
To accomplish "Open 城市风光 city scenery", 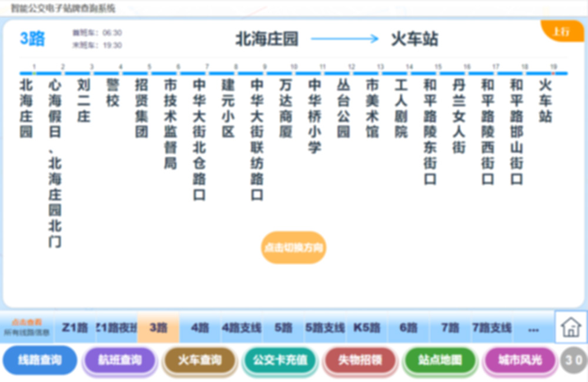I will click(520, 360).
